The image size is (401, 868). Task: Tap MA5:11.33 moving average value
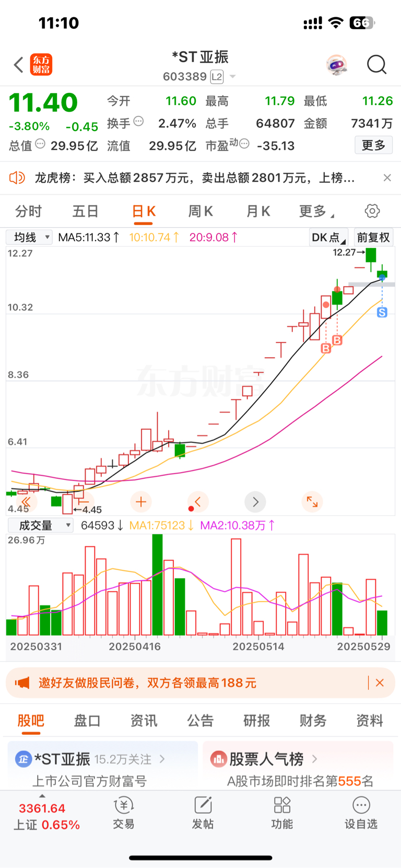point(89,238)
